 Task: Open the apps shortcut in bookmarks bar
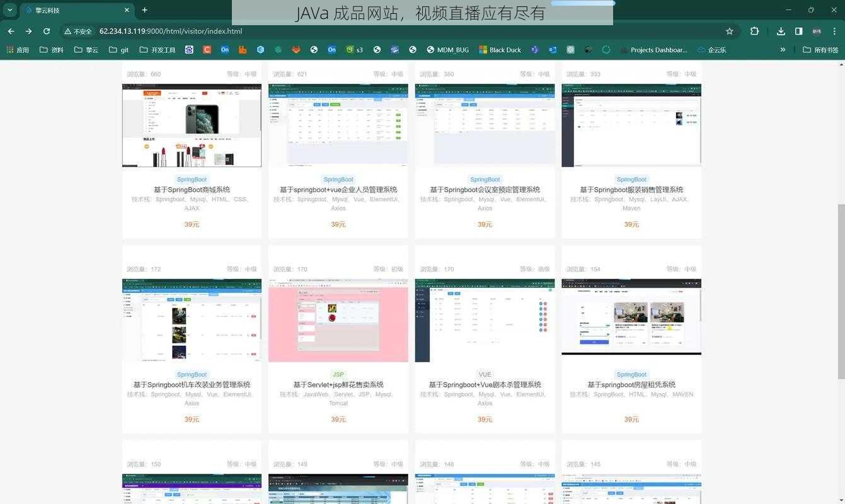[x=18, y=50]
